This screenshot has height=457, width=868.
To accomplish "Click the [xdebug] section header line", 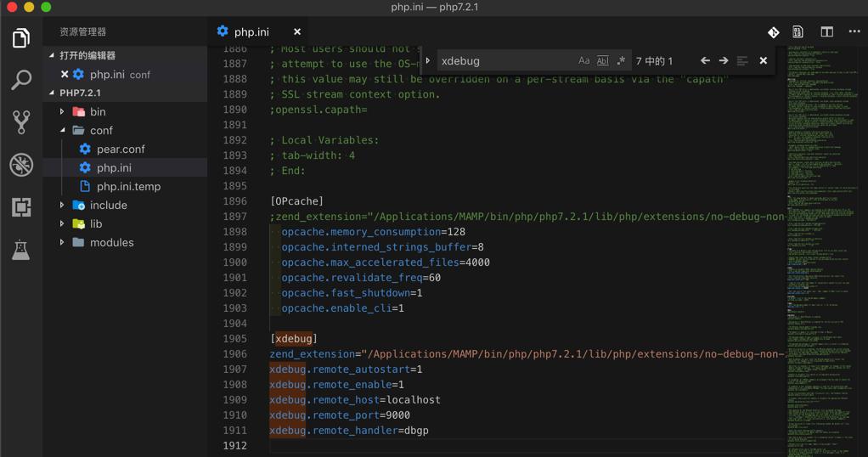I will click(293, 338).
